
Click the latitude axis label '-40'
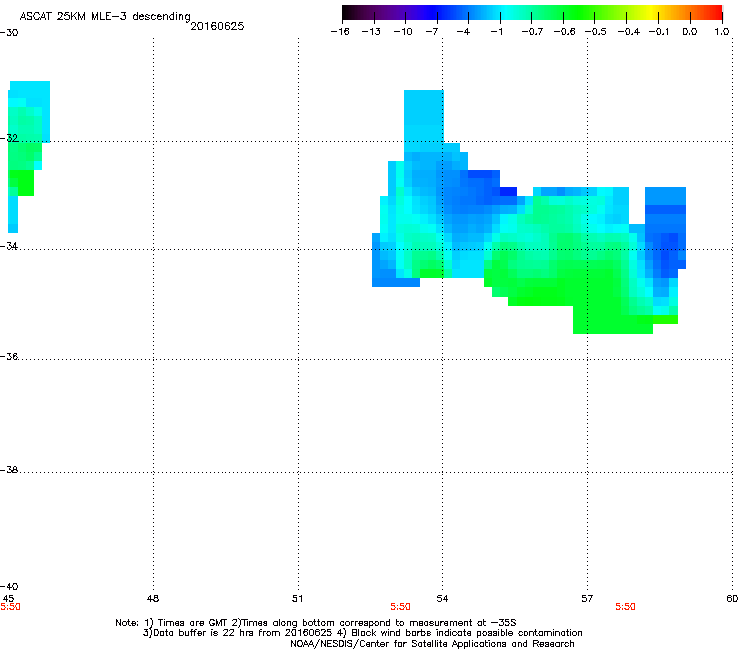tap(9, 586)
